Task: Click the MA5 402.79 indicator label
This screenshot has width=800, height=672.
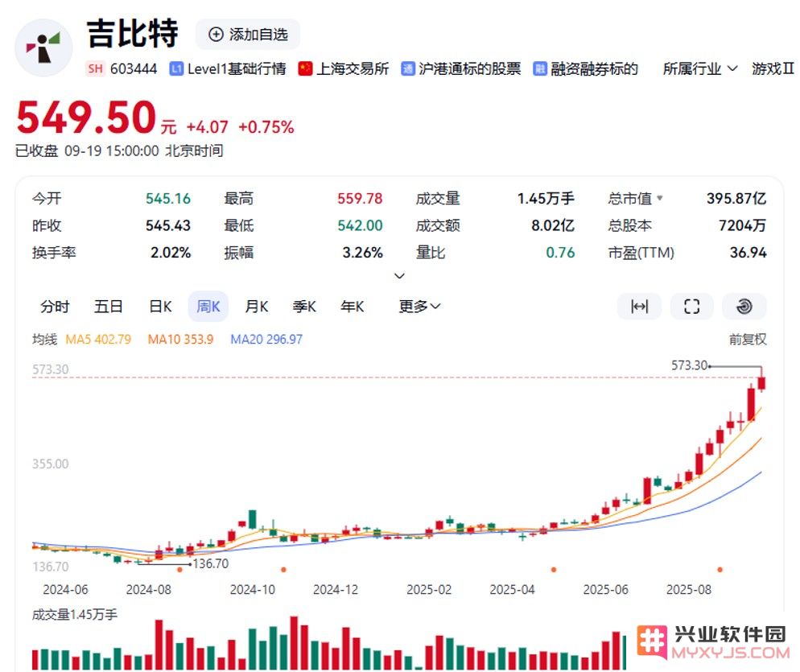Action: coord(98,340)
